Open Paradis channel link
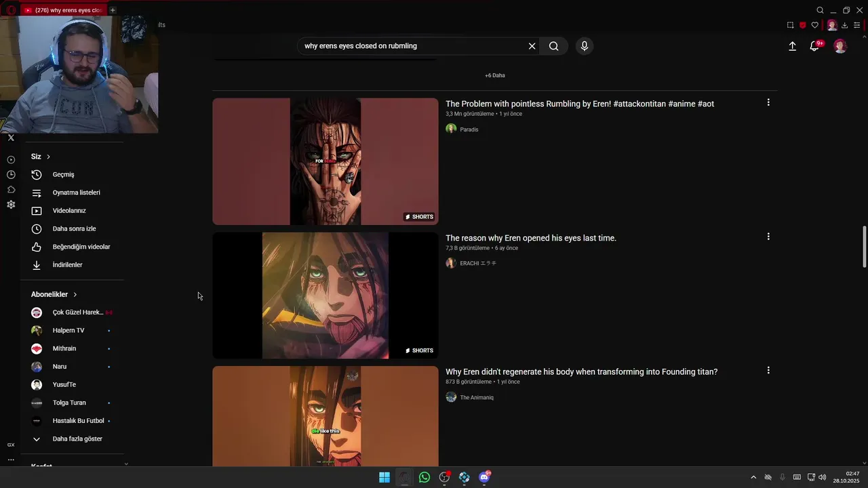This screenshot has width=868, height=488. tap(469, 129)
